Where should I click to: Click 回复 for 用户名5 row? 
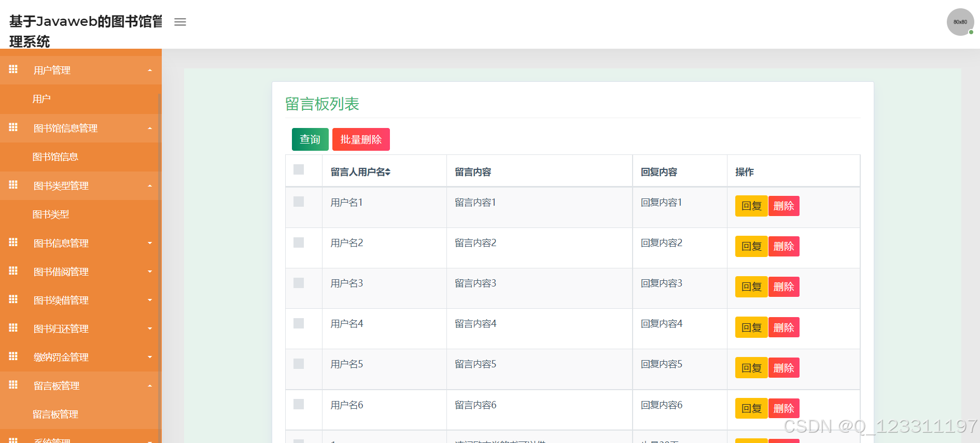[x=751, y=368]
